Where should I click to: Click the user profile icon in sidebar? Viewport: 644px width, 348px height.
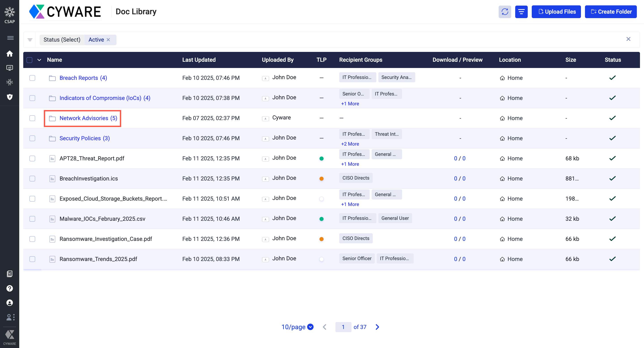[x=9, y=303]
